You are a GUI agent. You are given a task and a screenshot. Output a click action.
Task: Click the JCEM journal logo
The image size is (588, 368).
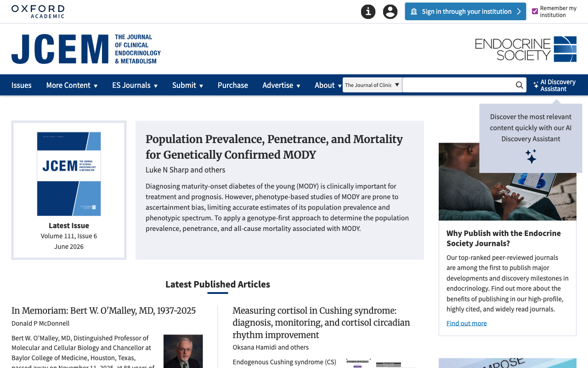click(x=86, y=49)
